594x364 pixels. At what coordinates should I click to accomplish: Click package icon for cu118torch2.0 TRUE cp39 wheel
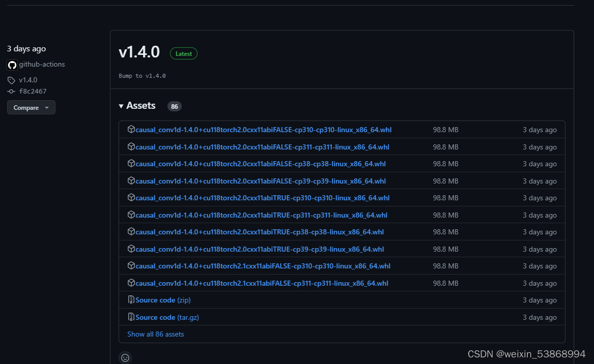(131, 249)
